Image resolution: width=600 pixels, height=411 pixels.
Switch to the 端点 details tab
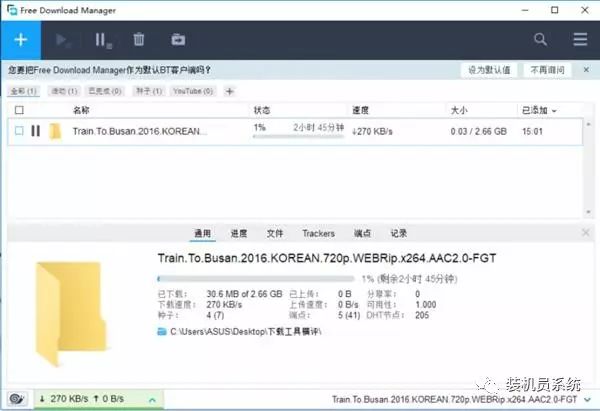362,233
